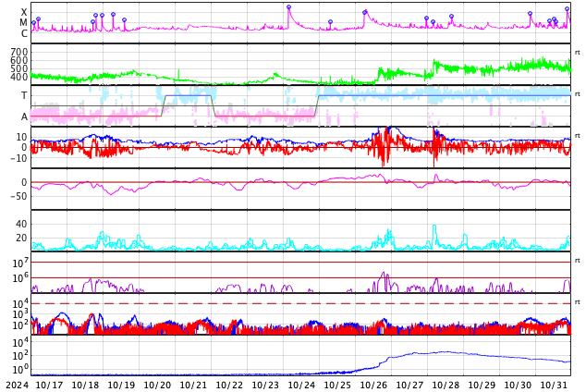Click the X flare-class axis label
586x392 pixels.
[24, 12]
